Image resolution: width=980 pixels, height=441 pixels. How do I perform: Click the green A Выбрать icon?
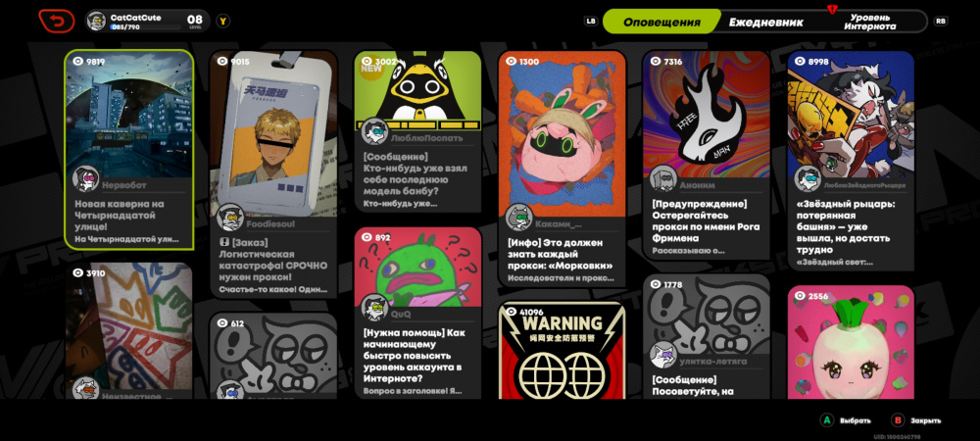827,420
